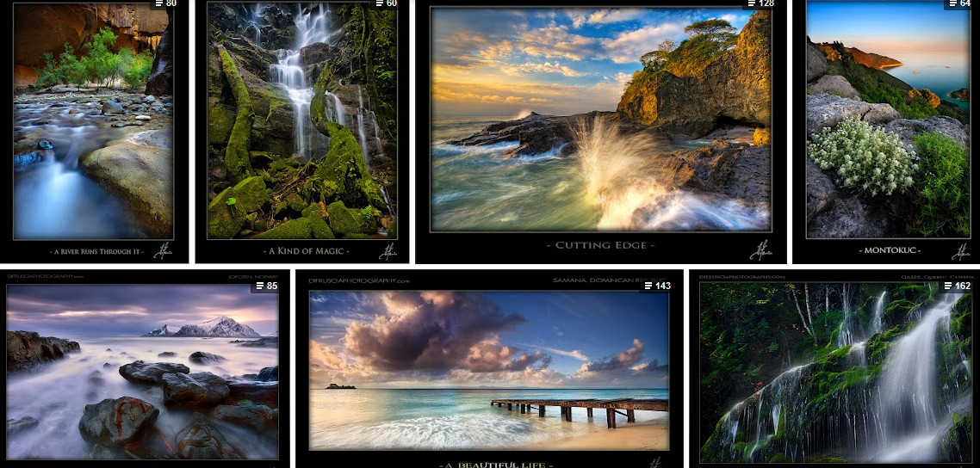Select the 'Cutting Edge' wave splash photo
The width and height of the screenshot is (980, 468).
pyautogui.click(x=601, y=120)
